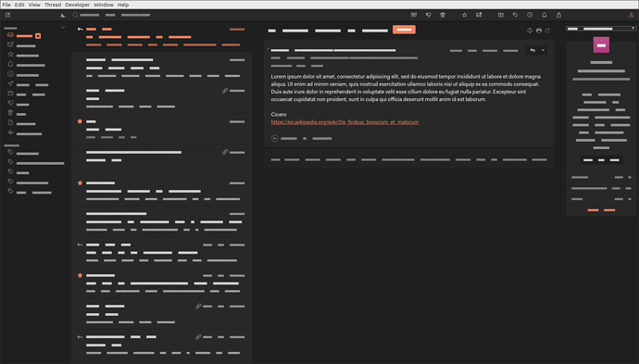Click the share thread toolbar icon
Viewport: 639px width, 364px height.
pyautogui.click(x=558, y=15)
